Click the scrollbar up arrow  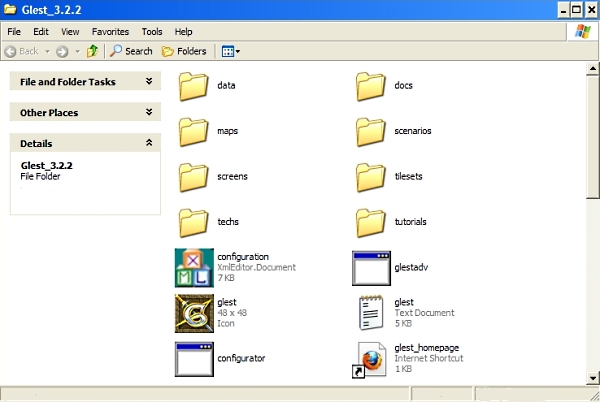(593, 69)
